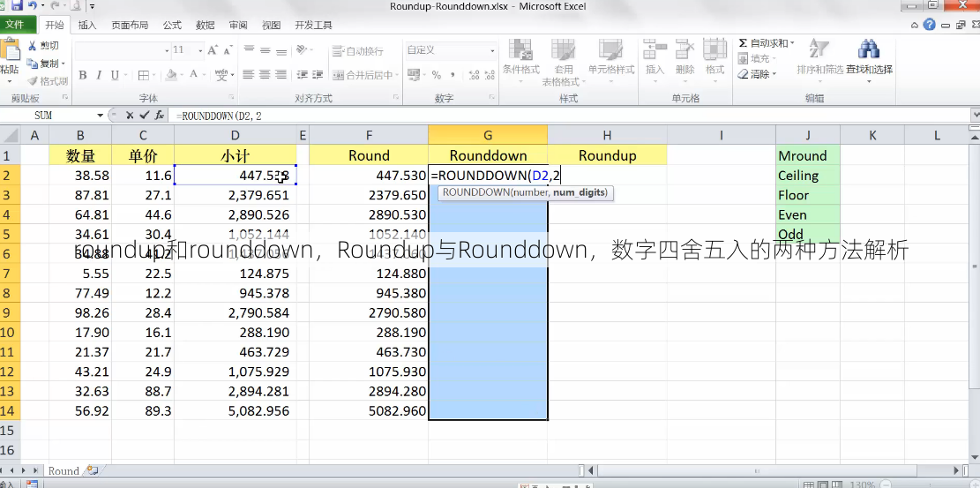Click the phonetic guide 文 icon

(x=221, y=75)
